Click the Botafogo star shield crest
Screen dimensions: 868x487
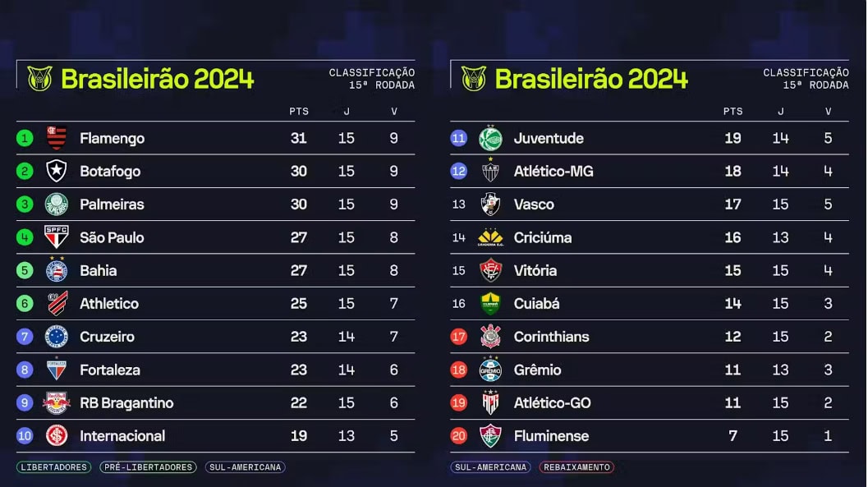[x=57, y=171]
